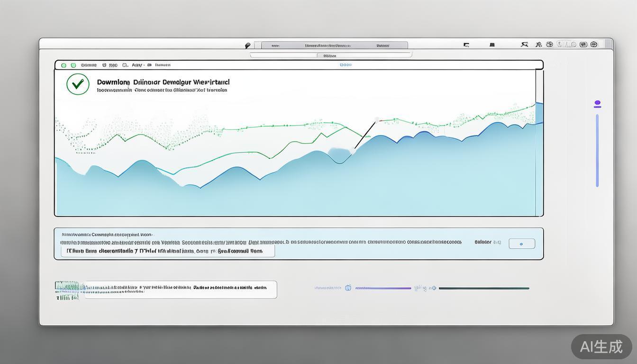This screenshot has width=637, height=364.
Task: Click the first green circle in inner toolbar
Action: click(64, 65)
